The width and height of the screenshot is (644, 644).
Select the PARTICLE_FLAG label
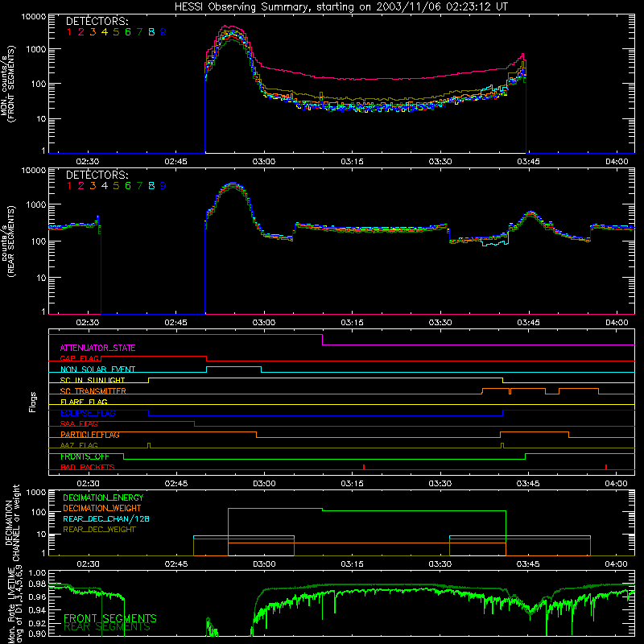(90, 435)
